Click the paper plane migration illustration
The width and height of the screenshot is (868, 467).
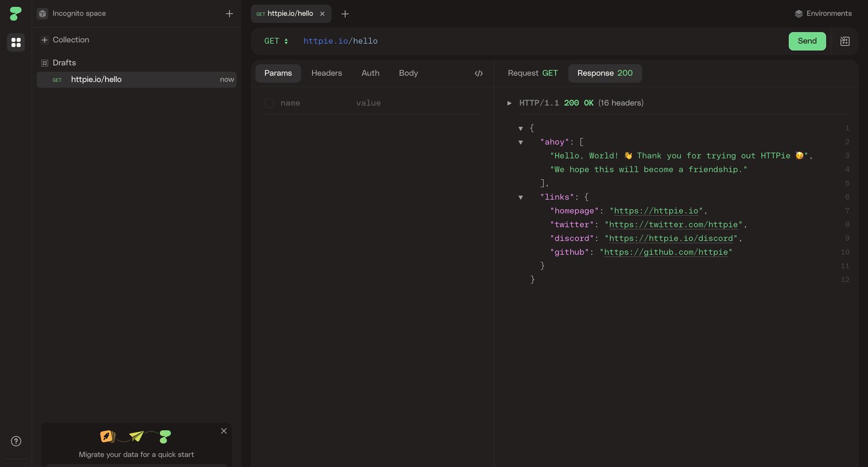coord(136,437)
